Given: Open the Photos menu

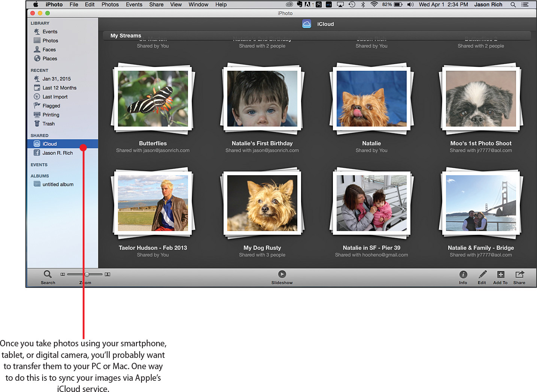Looking at the screenshot, I should (110, 4).
